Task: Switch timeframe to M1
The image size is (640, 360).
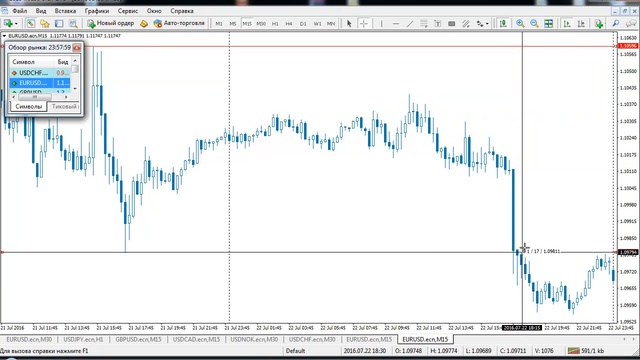Action: 219,24
